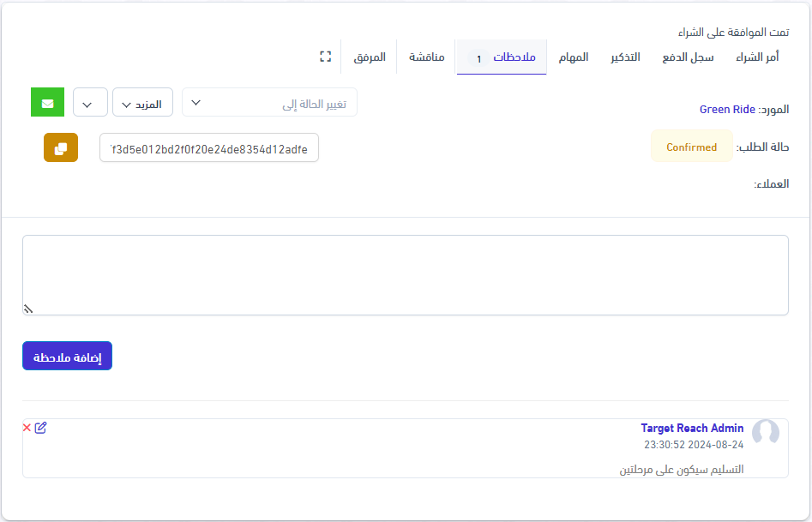Click the fullscreen expand icon
Screen dimensions: 812x522
(325, 57)
